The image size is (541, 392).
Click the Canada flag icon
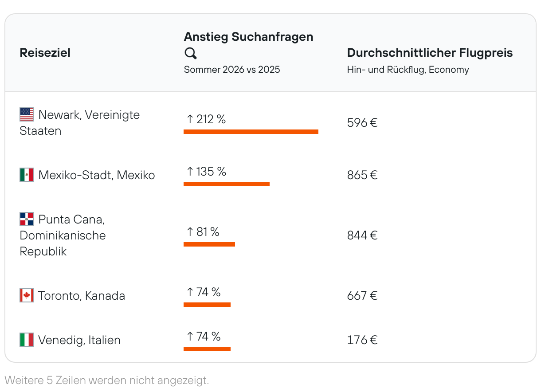27,295
